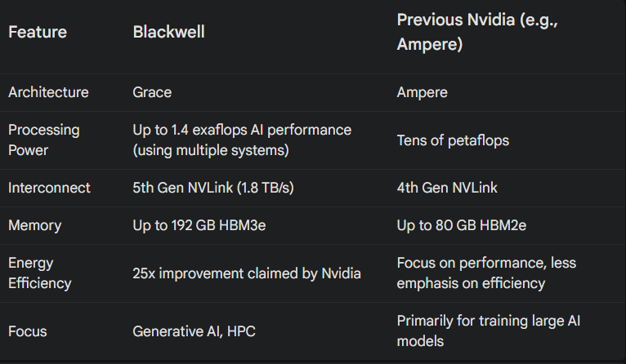Click the Feature column header
Viewport: 626px width, 364px height.
coord(38,33)
